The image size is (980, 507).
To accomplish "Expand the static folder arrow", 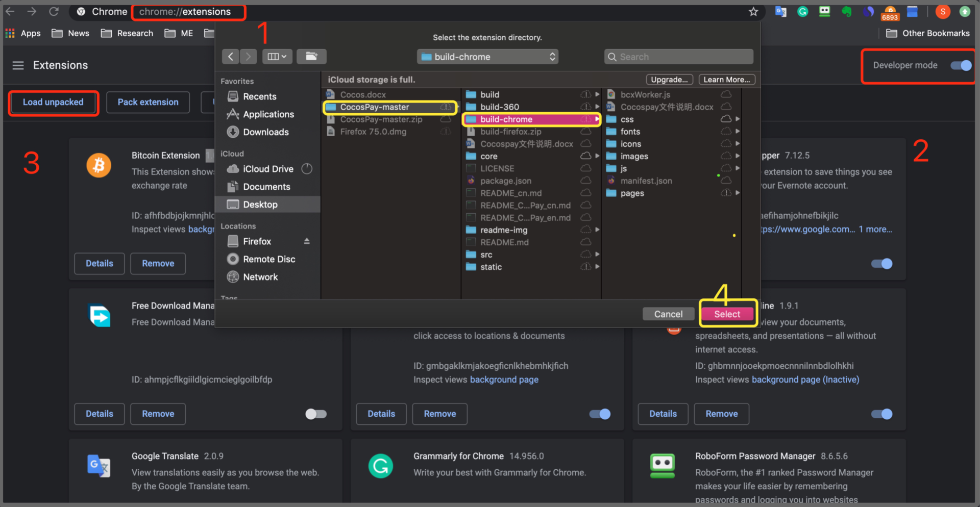I will (597, 267).
